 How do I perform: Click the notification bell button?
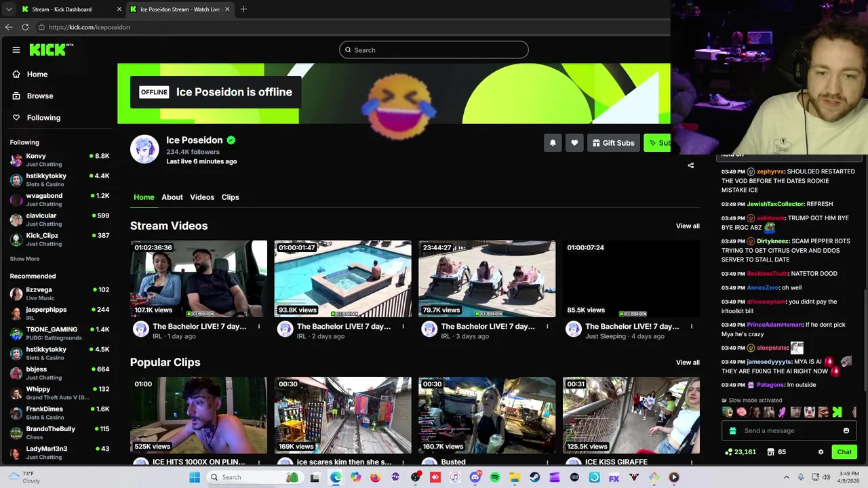[553, 143]
